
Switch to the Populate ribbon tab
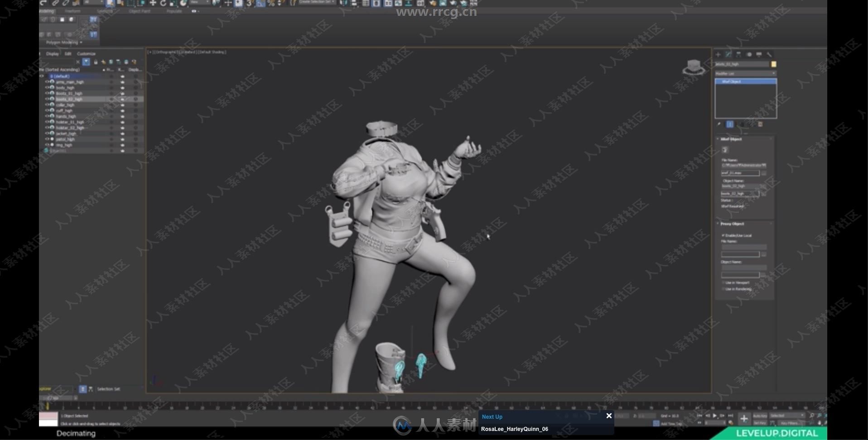point(174,11)
